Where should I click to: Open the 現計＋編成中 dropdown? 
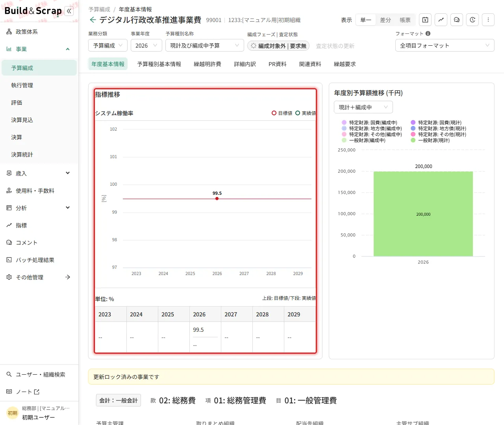(x=363, y=107)
